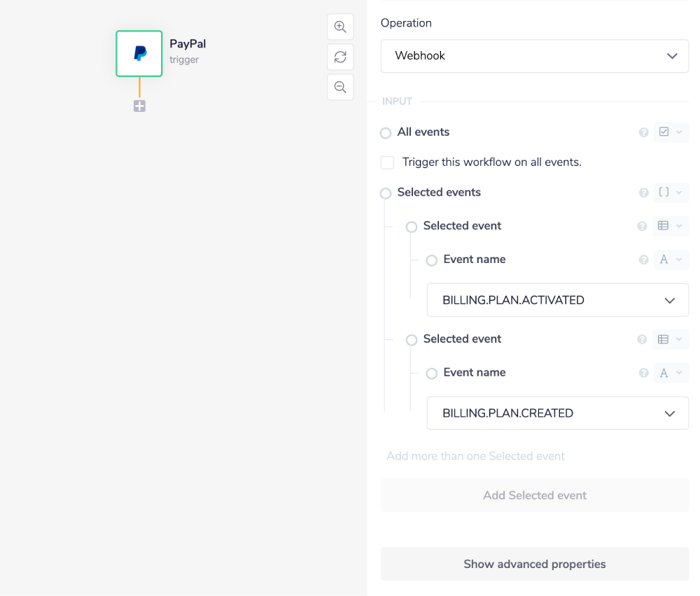Image resolution: width=700 pixels, height=596 pixels.
Task: Open help icon for Selected events
Action: click(x=644, y=192)
